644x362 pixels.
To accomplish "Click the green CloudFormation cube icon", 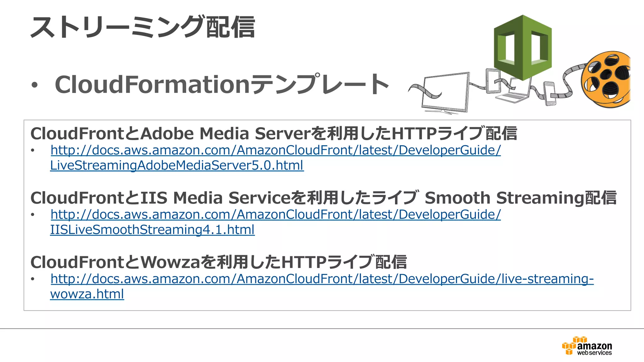I will [x=523, y=47].
